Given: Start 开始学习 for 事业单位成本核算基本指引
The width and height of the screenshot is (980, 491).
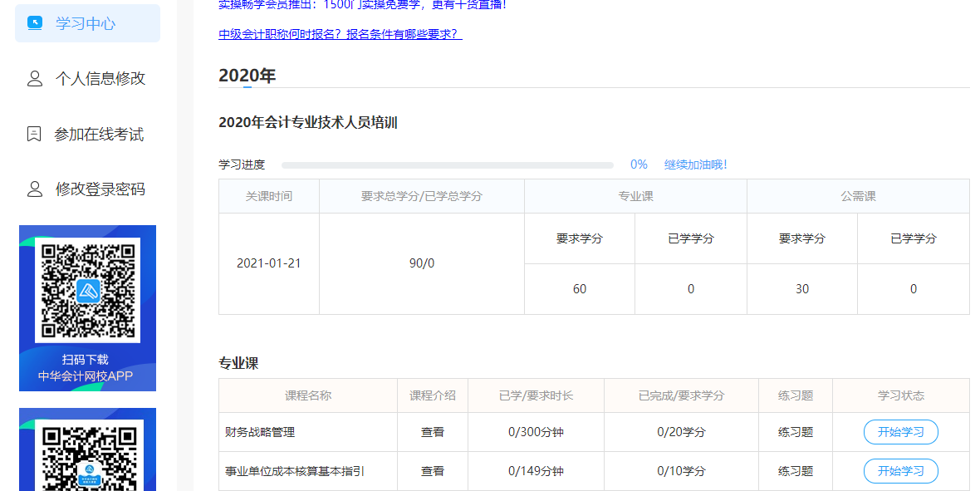Looking at the screenshot, I should pyautogui.click(x=900, y=472).
